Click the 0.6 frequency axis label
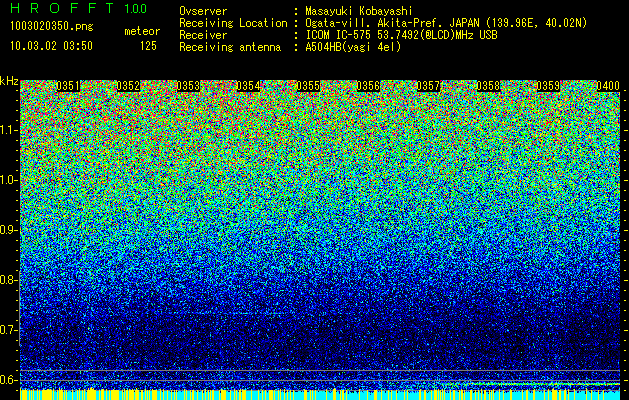 point(8,380)
